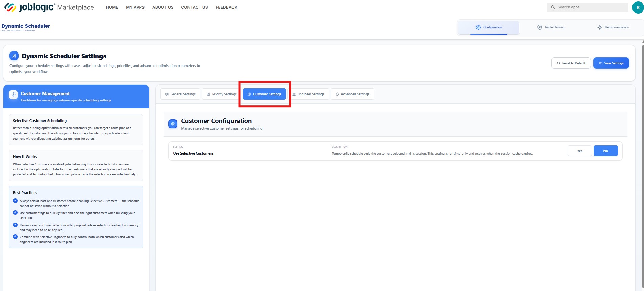This screenshot has height=291, width=644.
Task: Select the General Settings tab
Action: [180, 94]
